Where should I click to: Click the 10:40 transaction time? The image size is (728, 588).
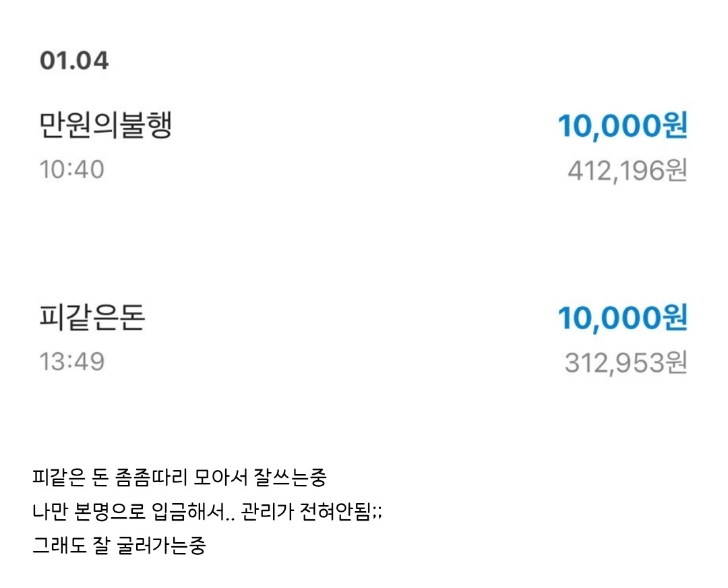coord(72,169)
